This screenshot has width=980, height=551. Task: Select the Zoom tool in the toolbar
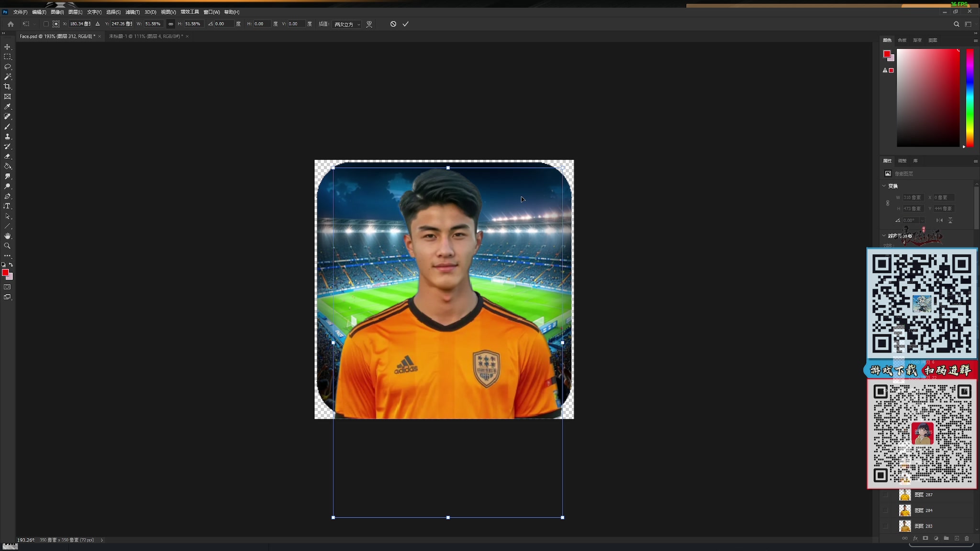pos(7,246)
